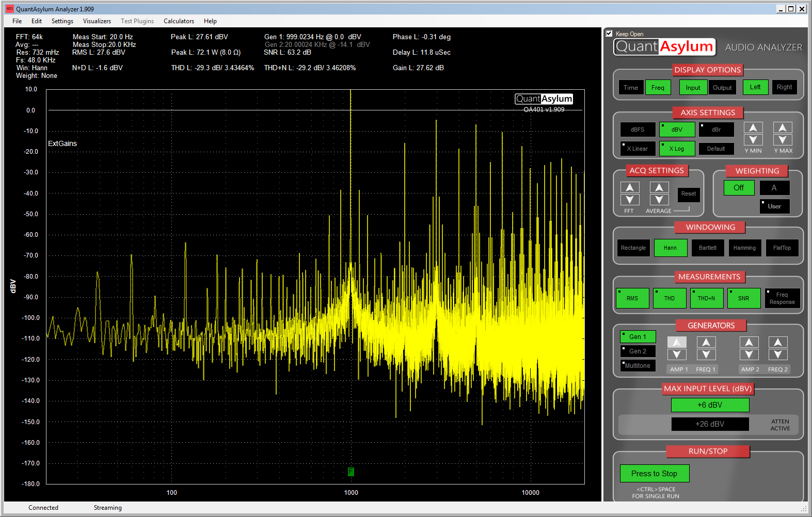Lower FREQ 2 generator frequency
812x517 pixels.
click(778, 354)
